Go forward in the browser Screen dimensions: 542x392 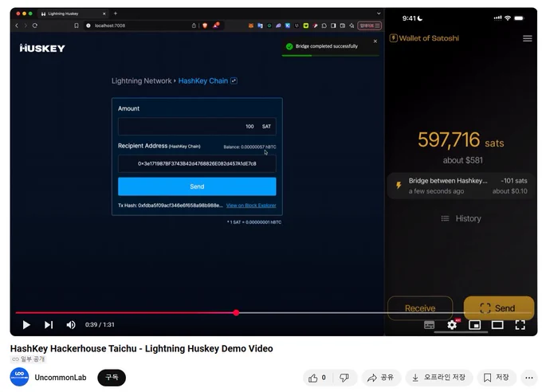pos(26,25)
